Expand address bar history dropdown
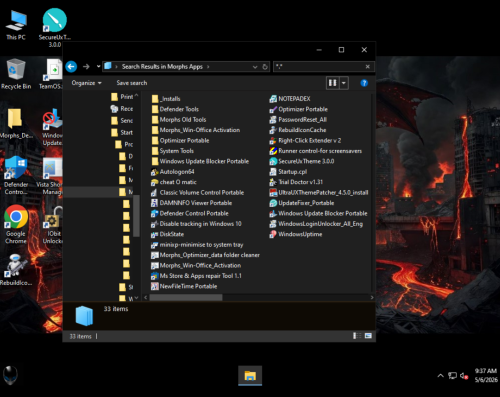 coord(255,67)
